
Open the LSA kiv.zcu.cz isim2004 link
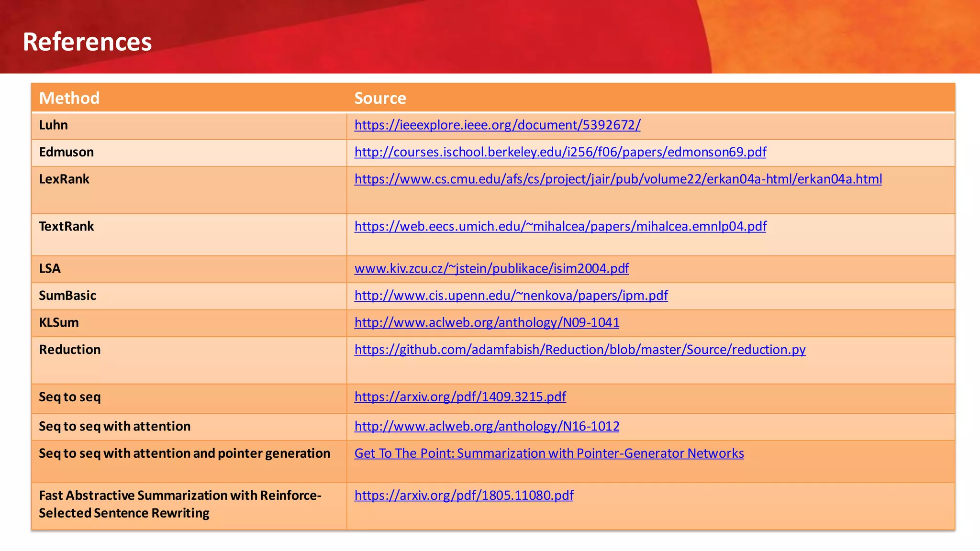pyautogui.click(x=491, y=268)
